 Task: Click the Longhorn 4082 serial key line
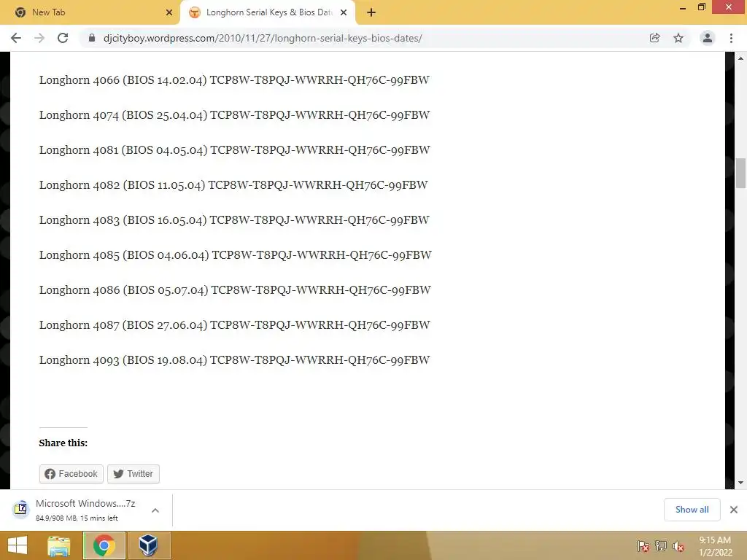(233, 184)
